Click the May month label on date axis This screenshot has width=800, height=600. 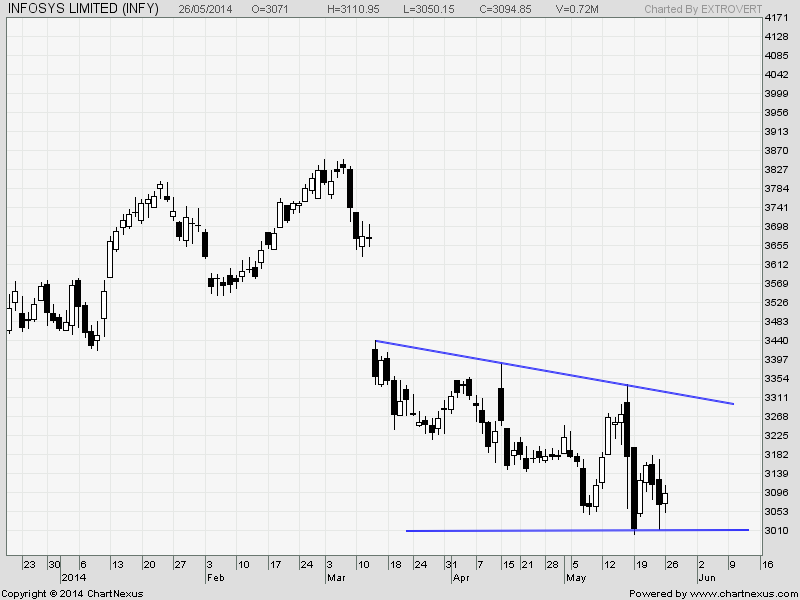577,578
